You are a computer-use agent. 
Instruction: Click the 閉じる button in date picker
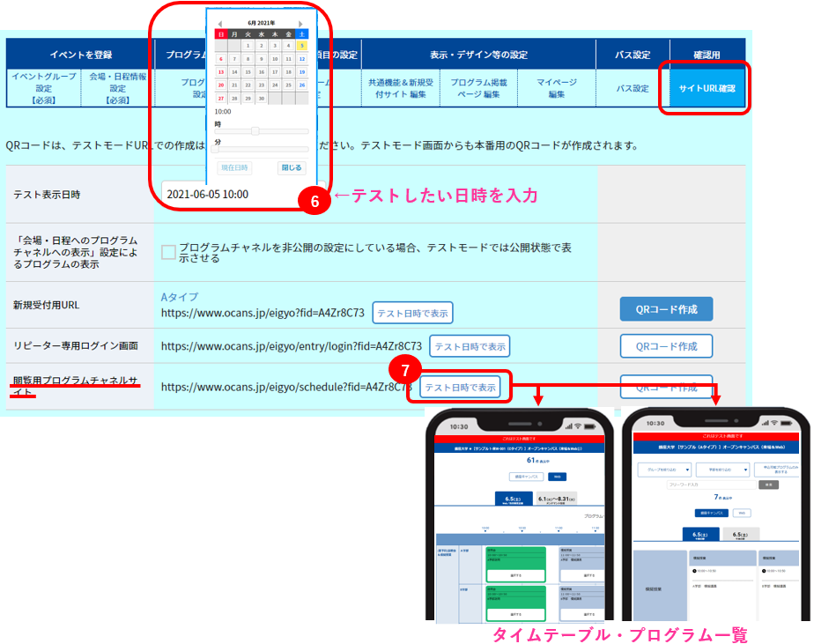pos(292,167)
